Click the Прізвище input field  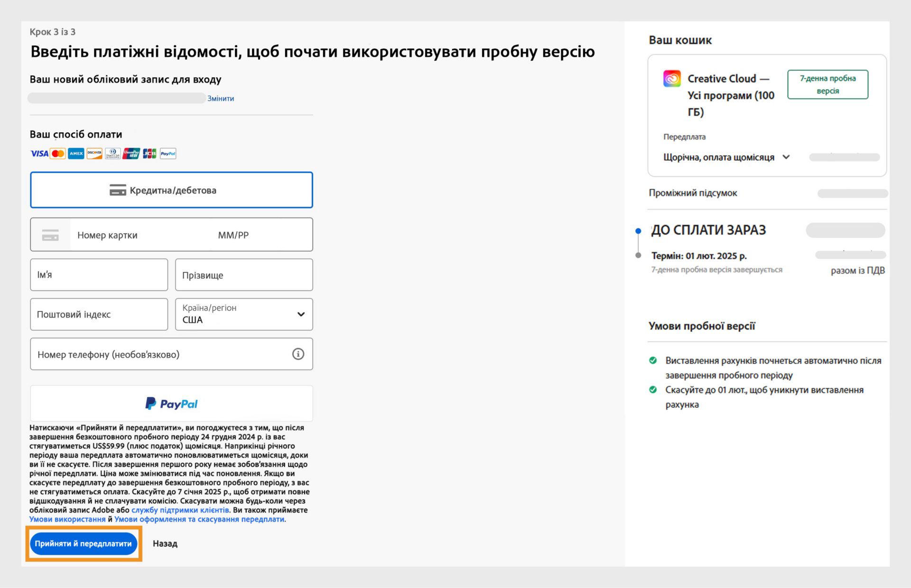click(244, 275)
